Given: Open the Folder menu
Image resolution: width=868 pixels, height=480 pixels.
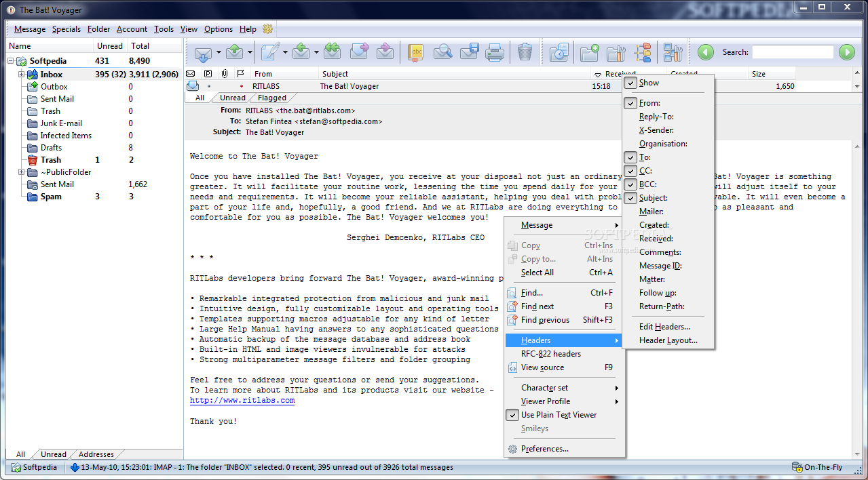Looking at the screenshot, I should tap(98, 29).
